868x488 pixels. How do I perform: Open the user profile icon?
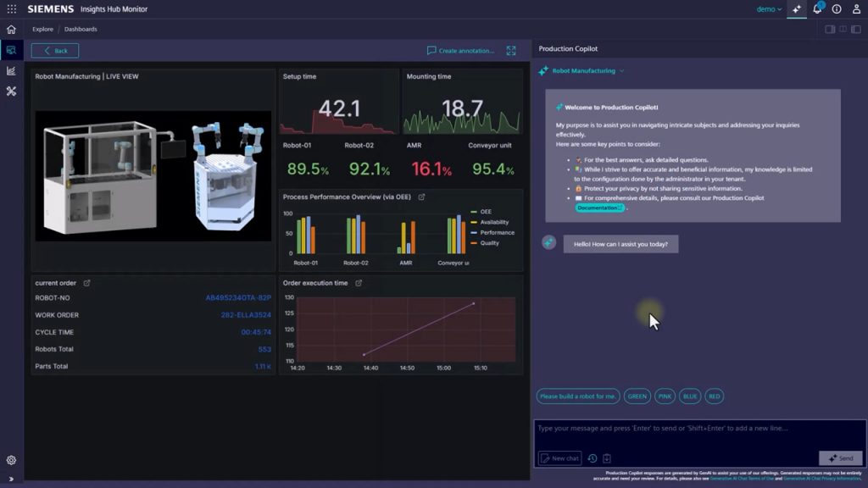(856, 9)
